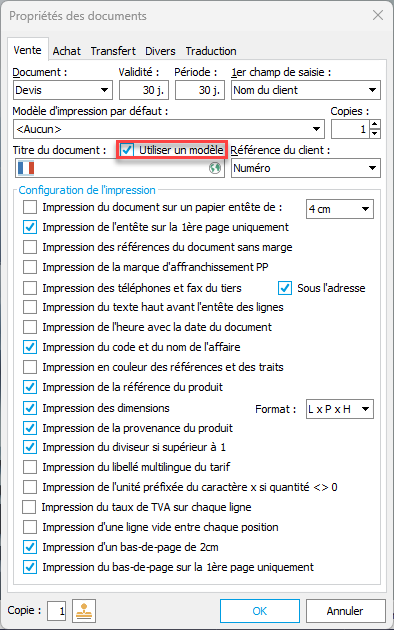Screen dimensions: 394x630
Task: Click the French flag icon in title field
Action: [x=26, y=168]
